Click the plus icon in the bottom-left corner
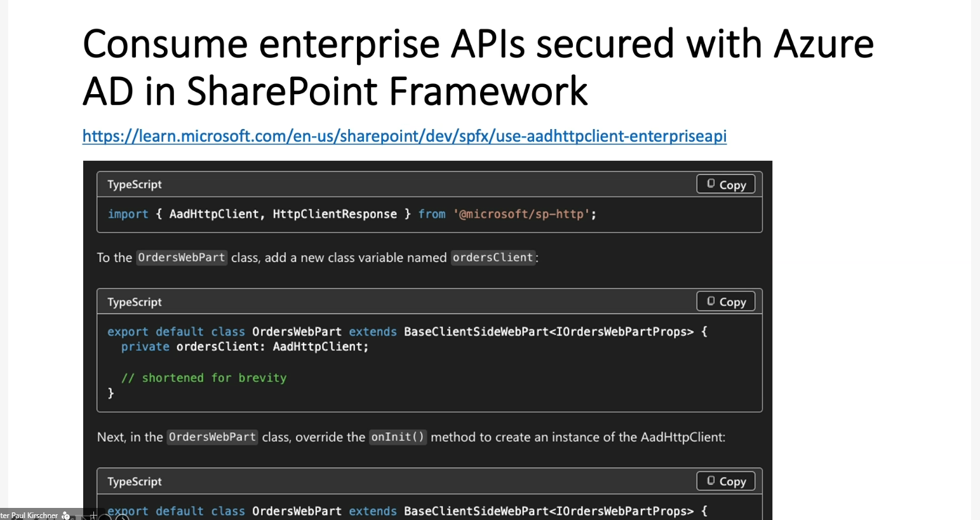The image size is (980, 520). (x=93, y=515)
